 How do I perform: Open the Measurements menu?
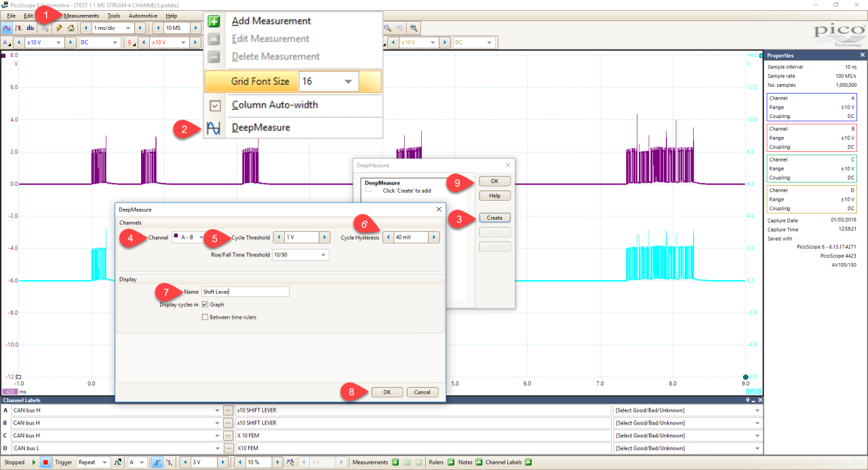(x=81, y=16)
